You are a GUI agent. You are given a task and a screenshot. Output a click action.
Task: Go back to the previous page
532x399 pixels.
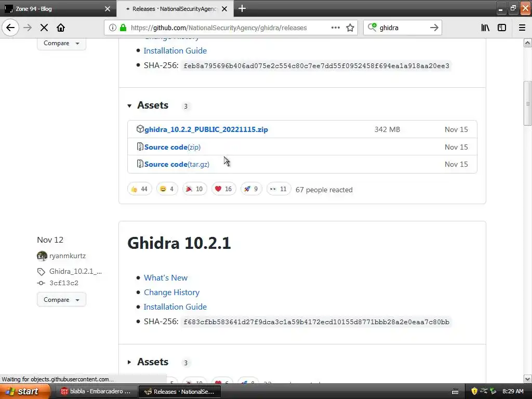(10, 28)
